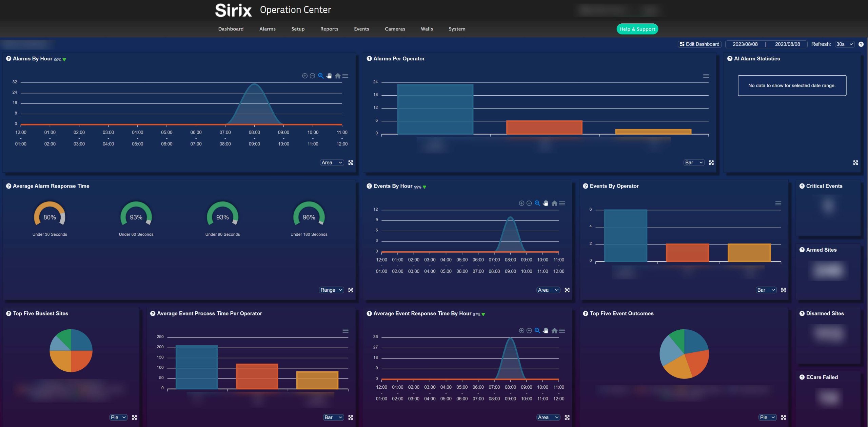The image size is (868, 427).
Task: Open the Alarms menu
Action: point(267,29)
